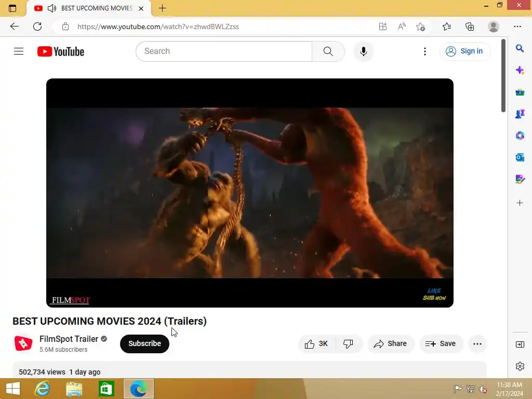The height and width of the screenshot is (399, 532).
Task: Sign in to YouTube
Action: pos(464,51)
